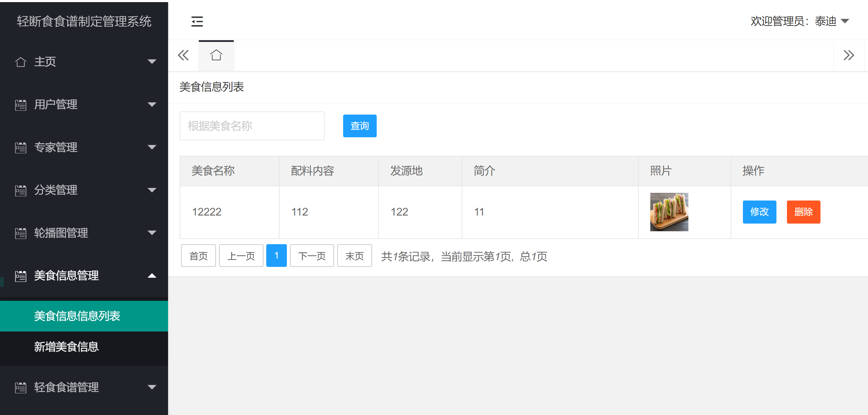The width and height of the screenshot is (868, 415).
Task: Select the 美食信息信息列表 menu item
Action: (77, 316)
